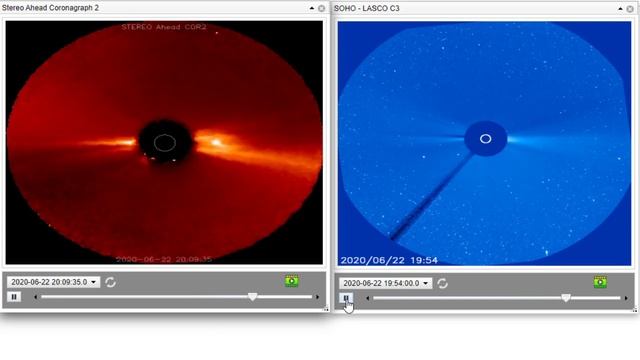Viewport: 640px width, 360px height.
Task: Collapse the SOHO - LASCO C3 panel
Action: click(620, 8)
